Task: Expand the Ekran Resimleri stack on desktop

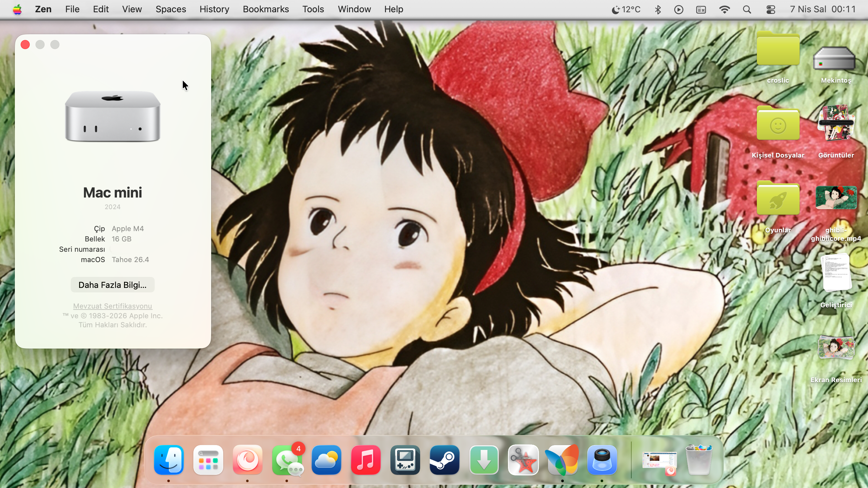Action: tap(836, 348)
